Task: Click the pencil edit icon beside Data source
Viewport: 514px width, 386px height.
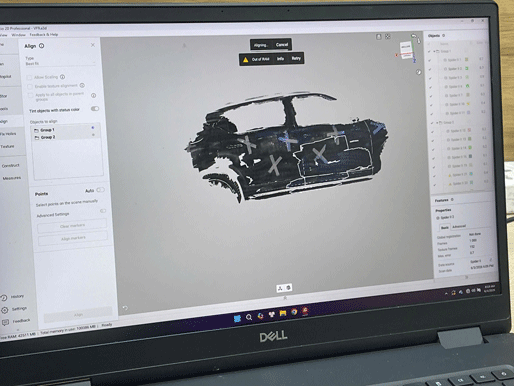Action: [x=491, y=259]
